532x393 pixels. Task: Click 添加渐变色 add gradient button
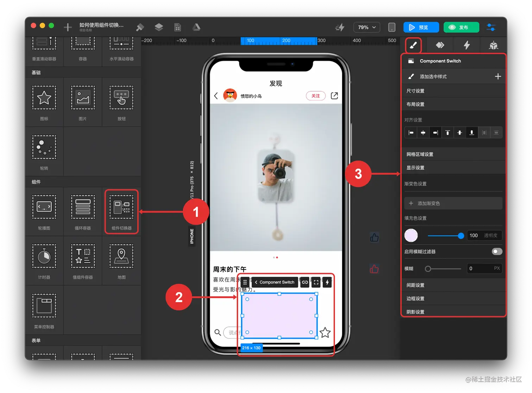453,203
